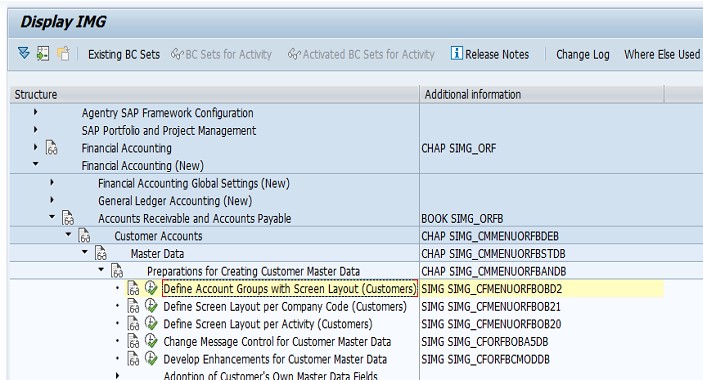Expand Financial Accounting Global Settings (New)
Viewport: 703px width, 380px height.
click(52, 182)
